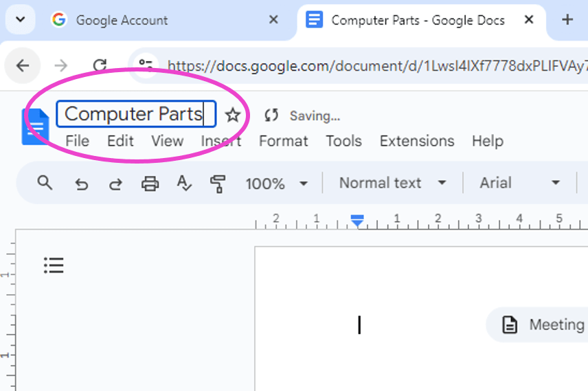Expand the Normal text style dropdown
This screenshot has height=391, width=588.
pos(392,183)
